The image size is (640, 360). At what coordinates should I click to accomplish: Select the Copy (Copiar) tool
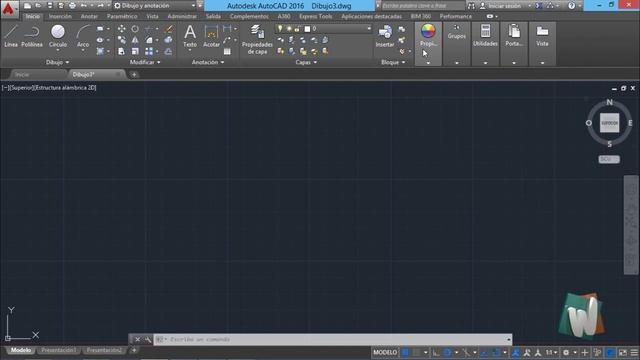click(x=122, y=40)
